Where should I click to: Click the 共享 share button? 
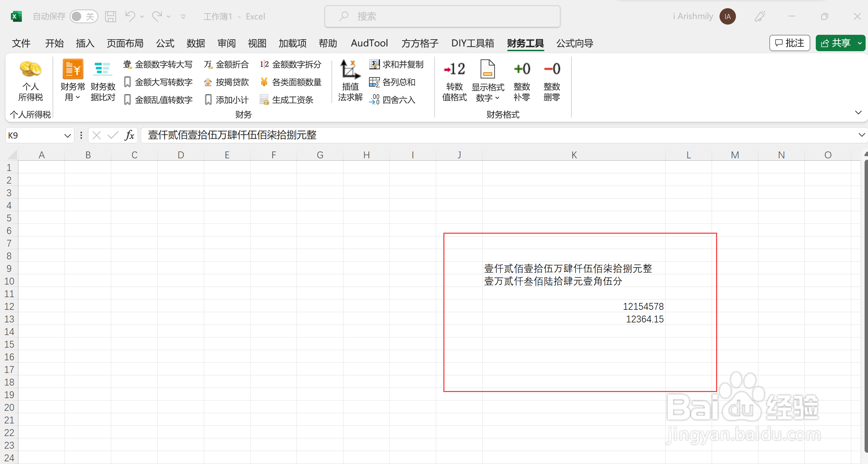(x=836, y=43)
